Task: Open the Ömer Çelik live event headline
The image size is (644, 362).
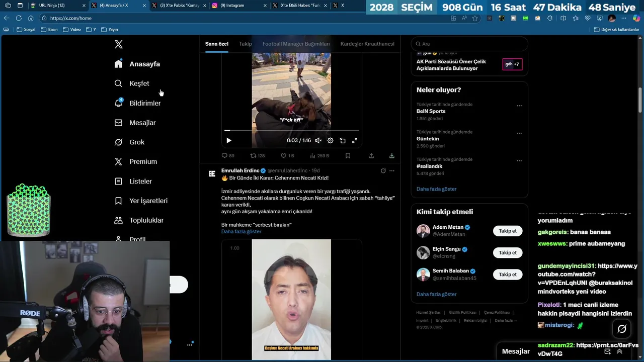Action: [451, 65]
